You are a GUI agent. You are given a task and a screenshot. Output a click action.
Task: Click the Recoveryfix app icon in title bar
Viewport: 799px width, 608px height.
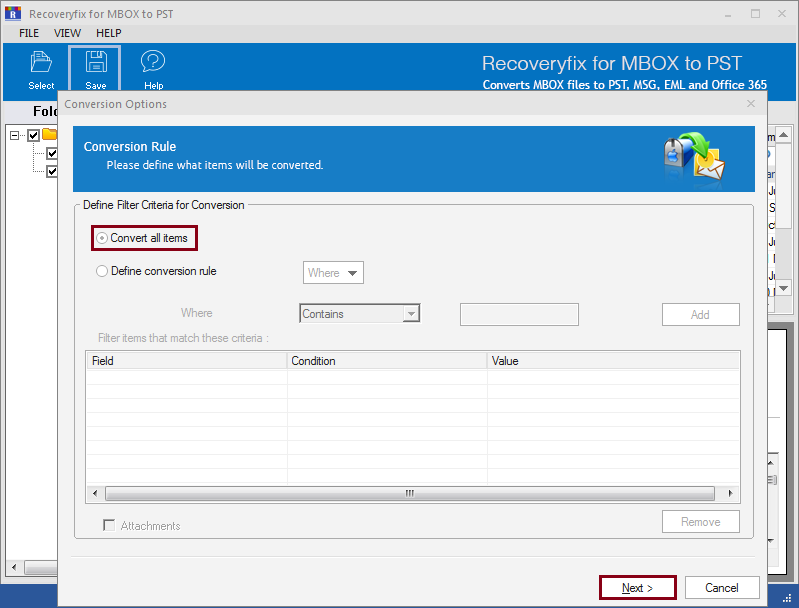(x=13, y=13)
